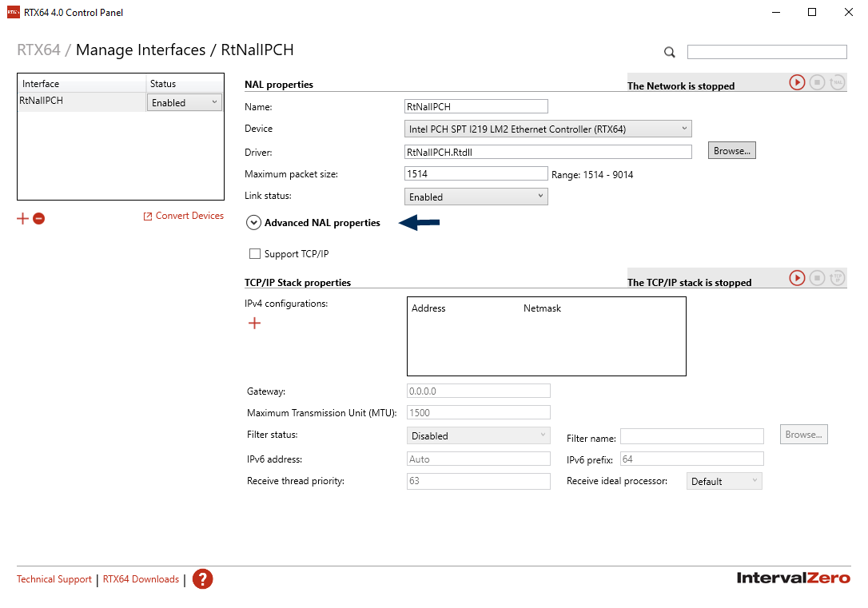This screenshot has width=868, height=608.
Task: Go to RTX64 in the breadcrumb
Action: pyautogui.click(x=38, y=50)
